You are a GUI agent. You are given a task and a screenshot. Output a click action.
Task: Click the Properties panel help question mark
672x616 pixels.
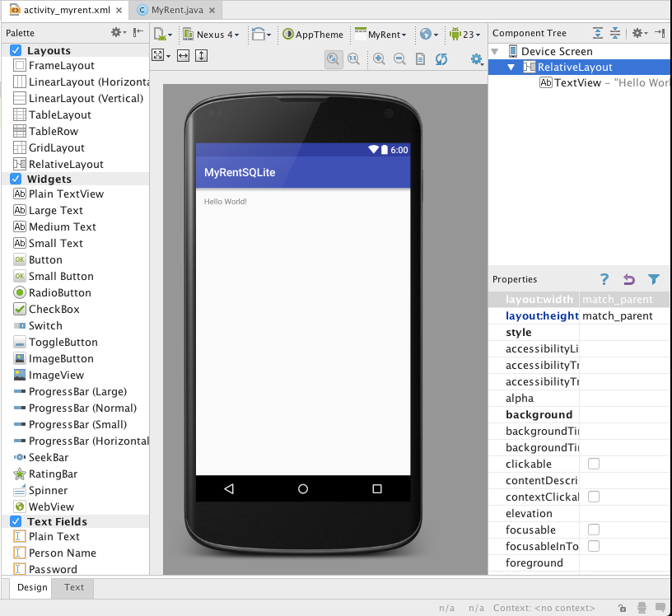[604, 279]
